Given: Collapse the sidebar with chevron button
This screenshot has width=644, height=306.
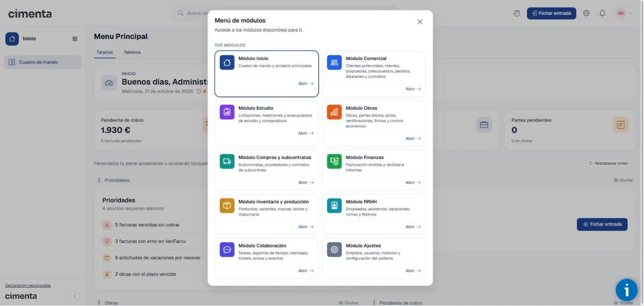Looking at the screenshot, I should (x=75, y=296).
